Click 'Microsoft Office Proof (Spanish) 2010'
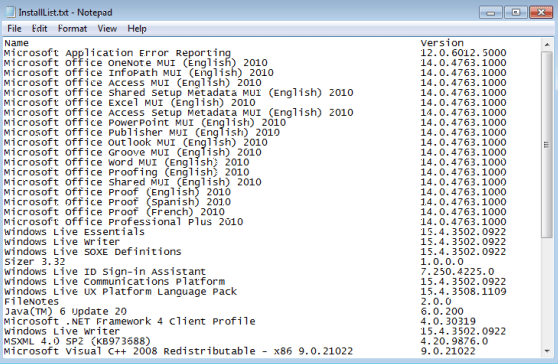The height and width of the screenshot is (364, 558). point(117,202)
